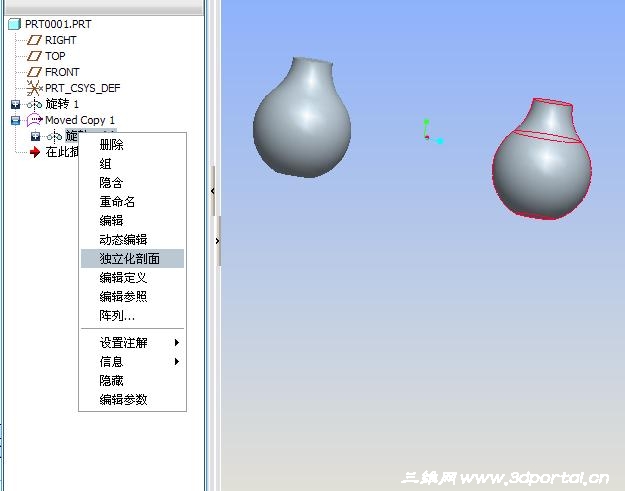Select 旋转 1 label in model tree
Viewport: 625px width, 491px height.
[62, 104]
